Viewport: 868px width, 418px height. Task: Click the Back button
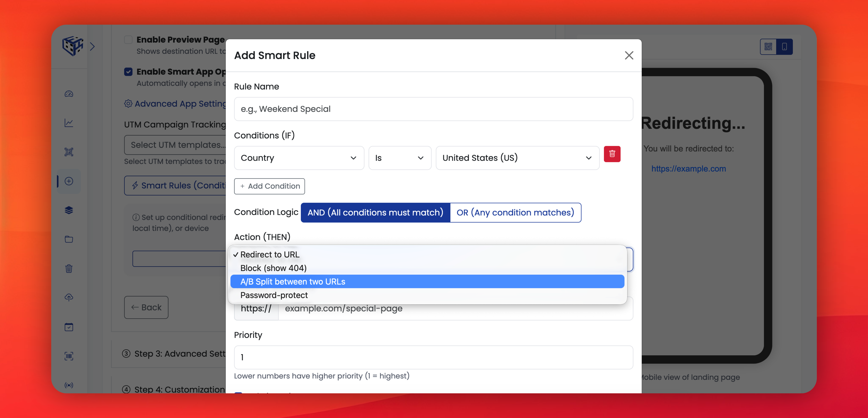pos(146,307)
